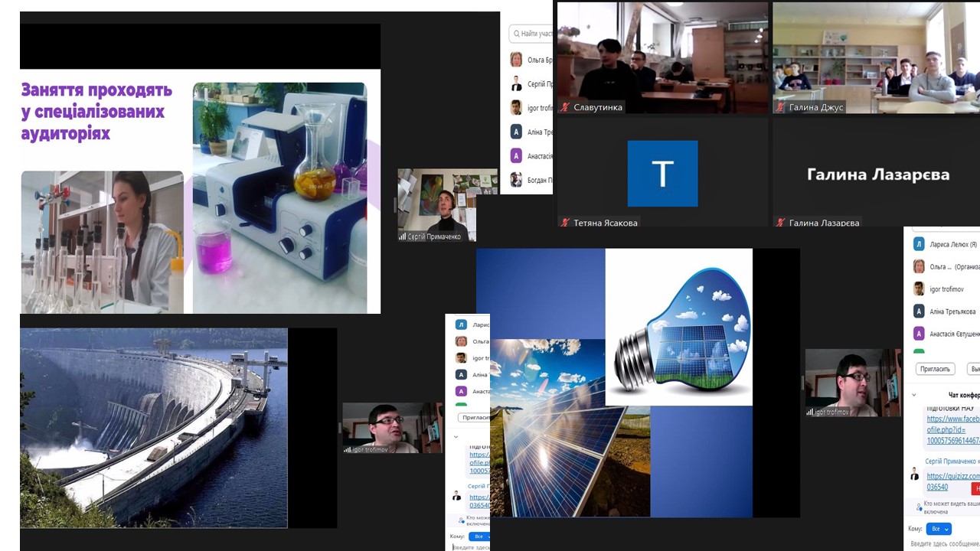The width and height of the screenshot is (980, 551).
Task: Click the magnifier icon in participant search box
Action: [x=518, y=34]
